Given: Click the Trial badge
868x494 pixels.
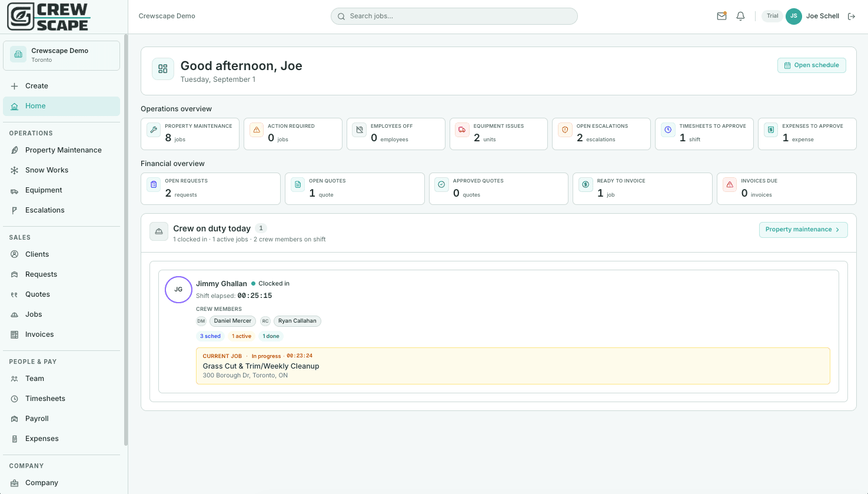Looking at the screenshot, I should pos(773,16).
